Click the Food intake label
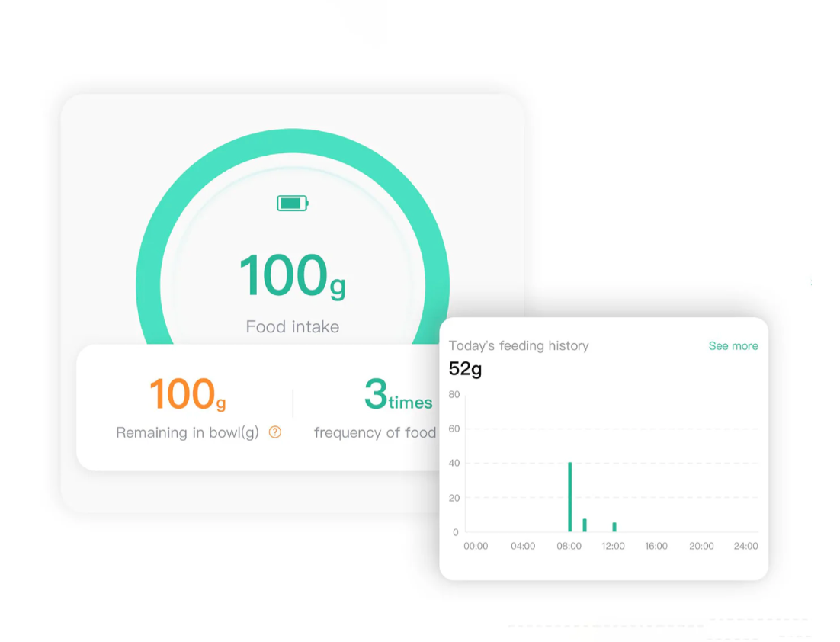The image size is (840, 642). coord(293,326)
